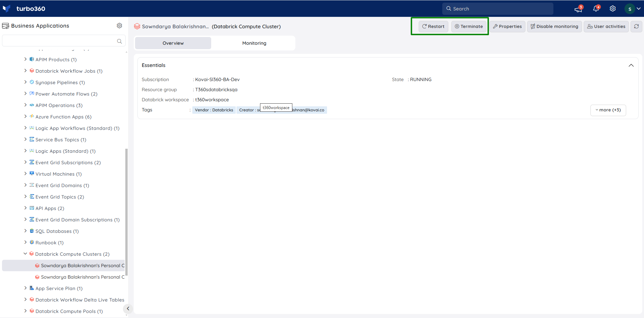Switch to the Monitoring tab
This screenshot has height=318, width=644.
pos(254,43)
